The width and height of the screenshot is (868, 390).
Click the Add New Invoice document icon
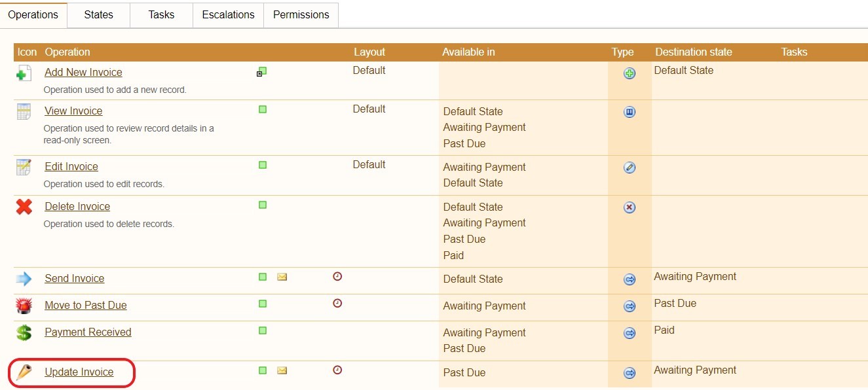[24, 74]
